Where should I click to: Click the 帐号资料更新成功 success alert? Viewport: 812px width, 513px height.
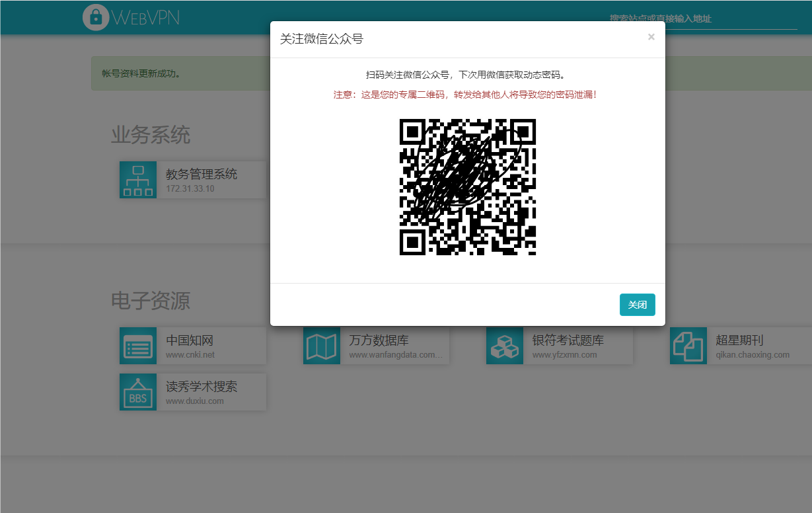coord(141,73)
